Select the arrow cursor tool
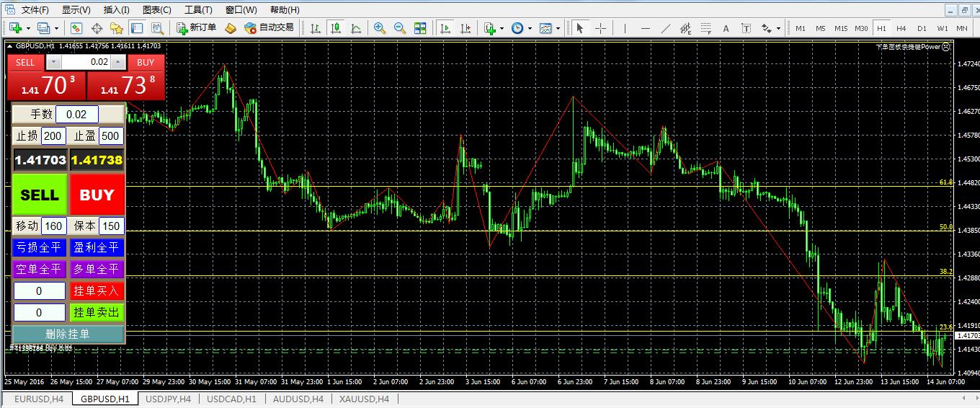Screen dimensions: 980x408 coord(580,28)
